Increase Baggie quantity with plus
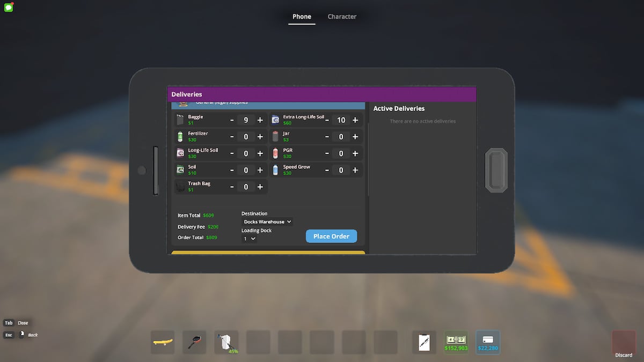The width and height of the screenshot is (644, 362). [x=260, y=120]
